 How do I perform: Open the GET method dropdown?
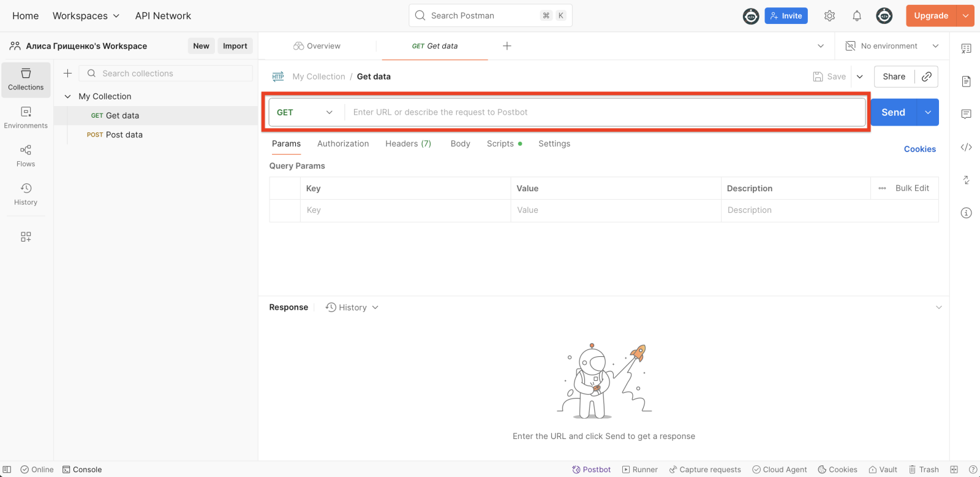(305, 112)
